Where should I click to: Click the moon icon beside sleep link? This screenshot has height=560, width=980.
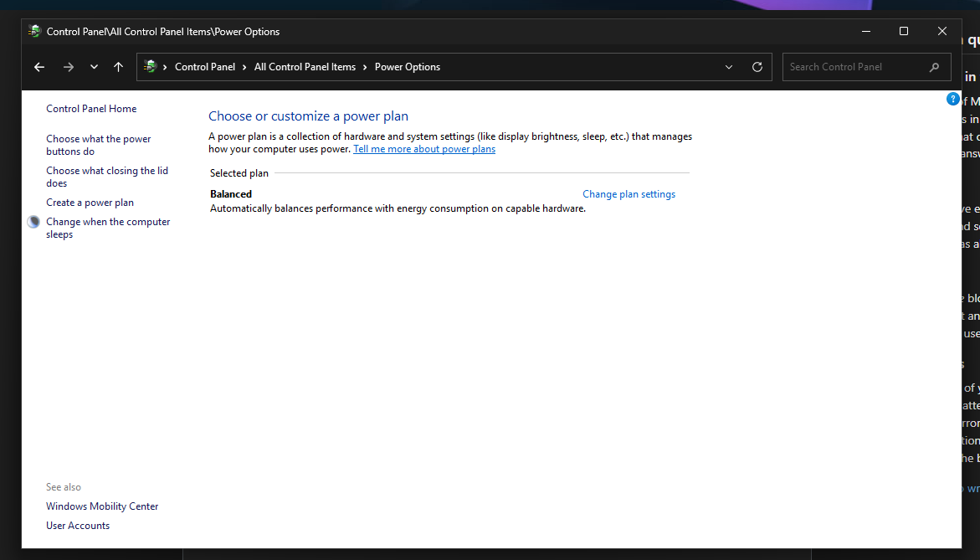tap(33, 222)
